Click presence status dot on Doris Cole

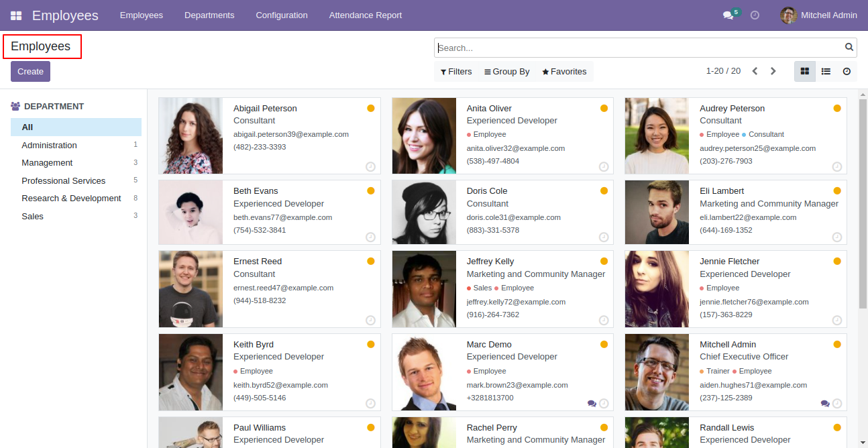pyautogui.click(x=604, y=190)
